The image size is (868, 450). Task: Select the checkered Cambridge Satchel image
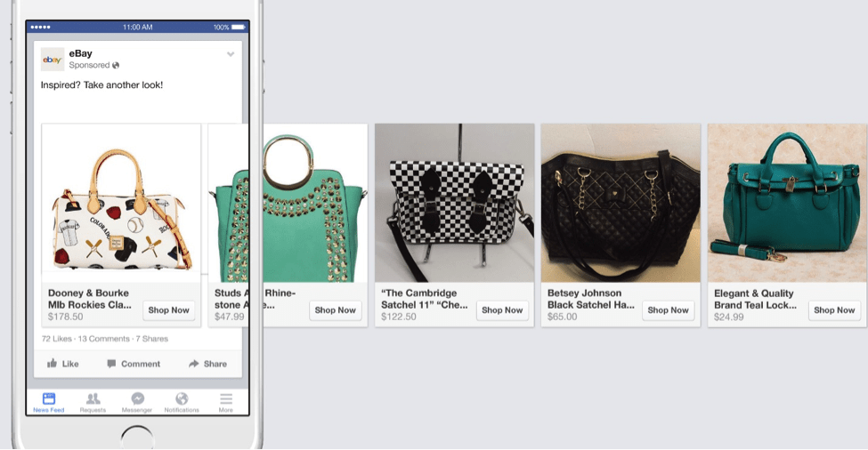point(454,203)
